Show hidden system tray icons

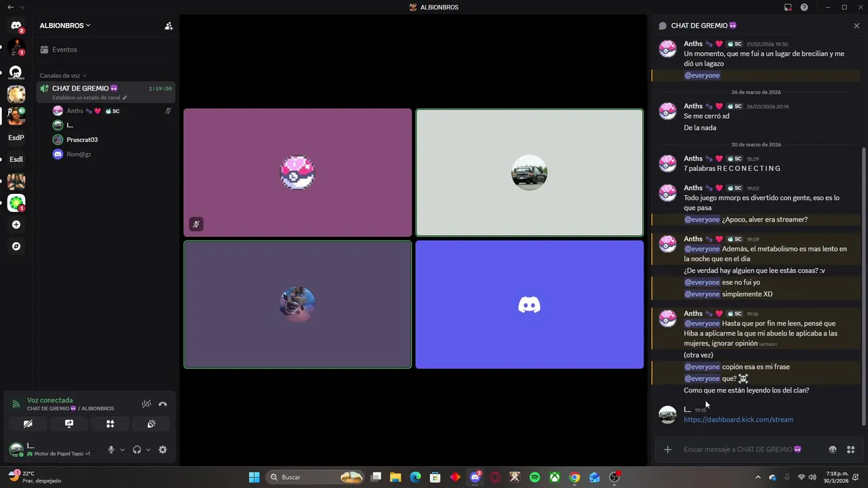(x=758, y=477)
